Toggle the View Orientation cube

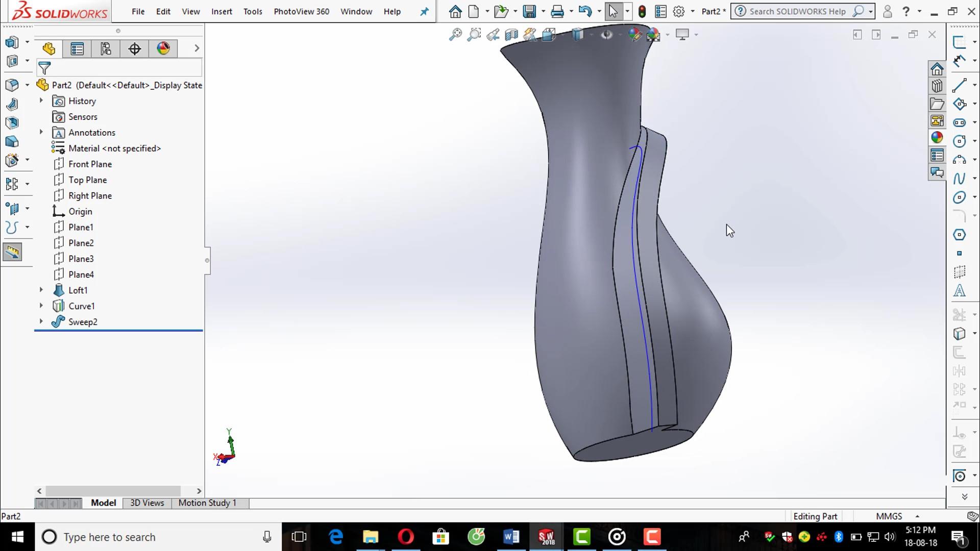tap(548, 35)
